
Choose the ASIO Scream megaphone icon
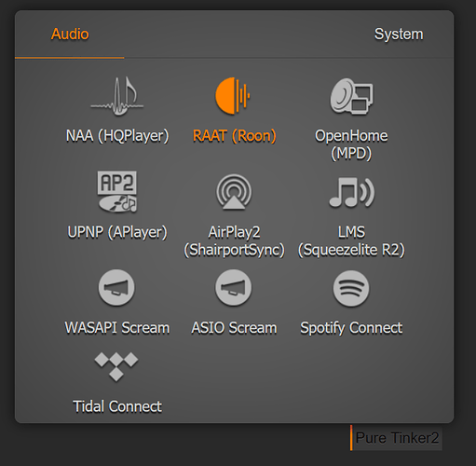234,287
